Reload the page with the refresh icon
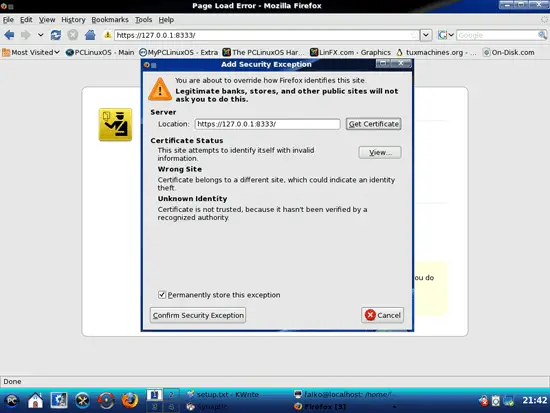This screenshot has height=413, width=550. point(55,35)
